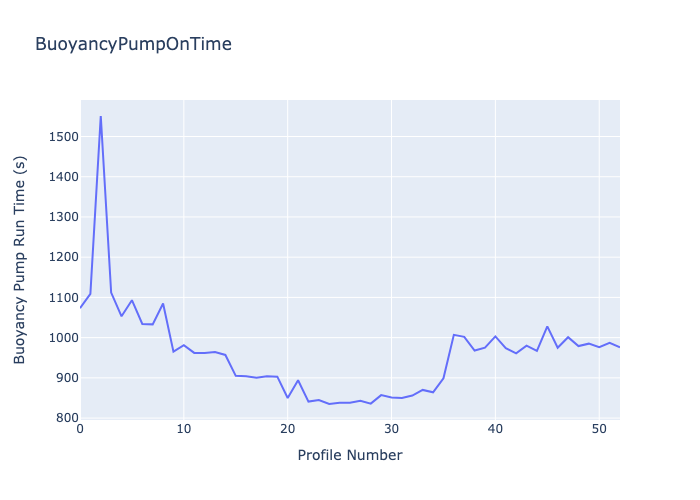Click the line's data point at profile 36
Viewport: 700px width, 500px height.
[x=454, y=334]
